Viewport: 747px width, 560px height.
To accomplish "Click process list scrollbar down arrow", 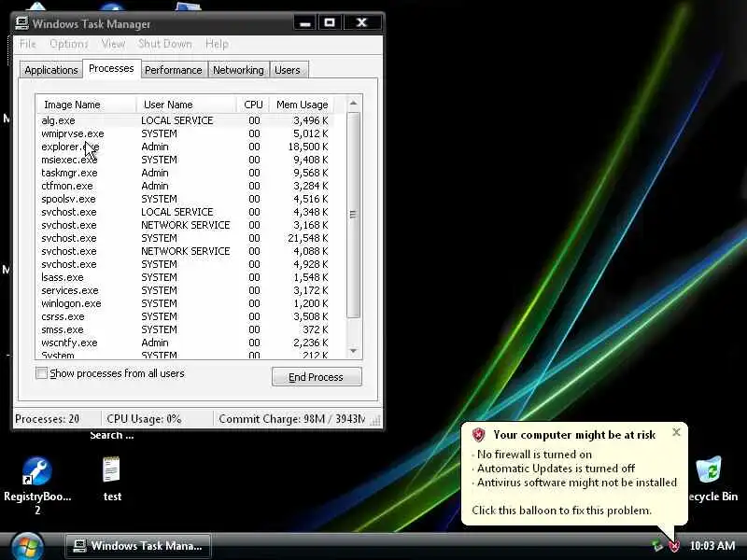I will click(353, 352).
